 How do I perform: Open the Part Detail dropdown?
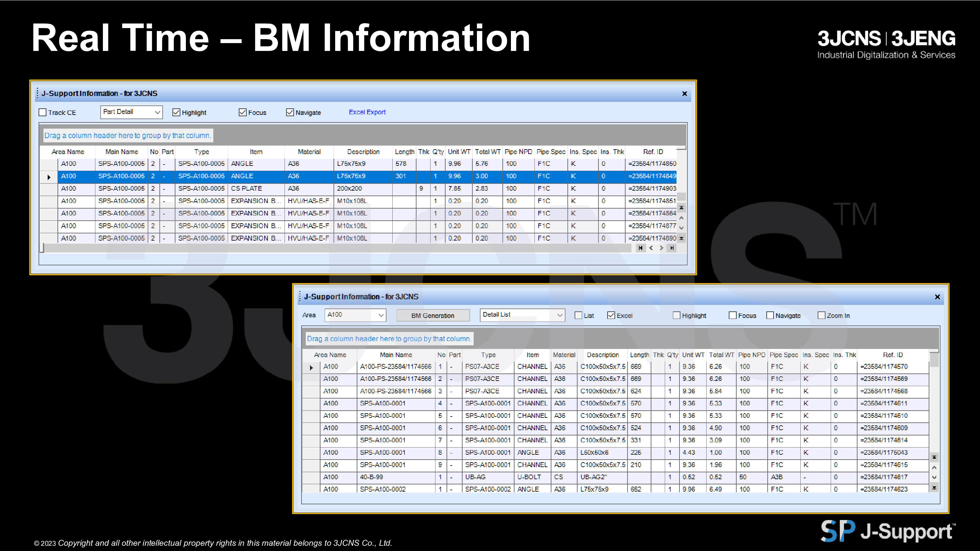(132, 112)
